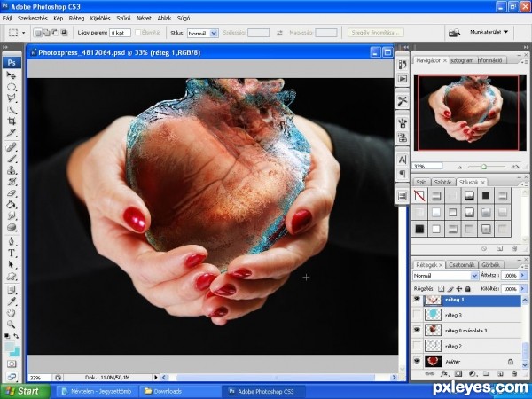Screen dimensions: 532x399
Task: Click Navigator zoom-out mountains button
Action: tap(459, 167)
